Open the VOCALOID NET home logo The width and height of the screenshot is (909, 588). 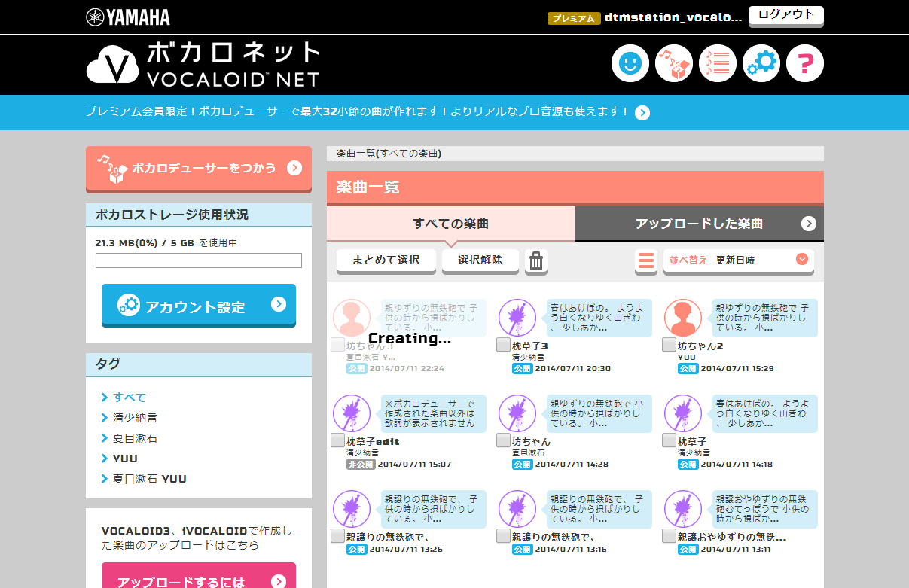pos(203,64)
